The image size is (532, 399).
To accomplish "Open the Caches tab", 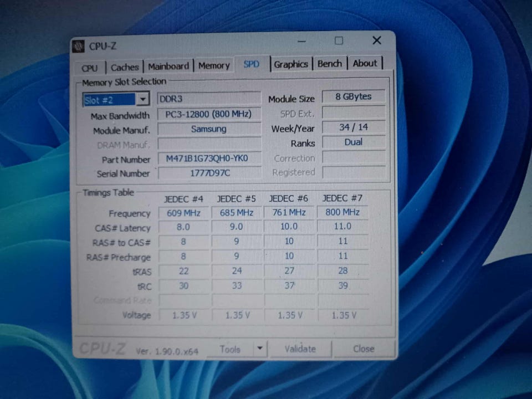I will pyautogui.click(x=125, y=67).
